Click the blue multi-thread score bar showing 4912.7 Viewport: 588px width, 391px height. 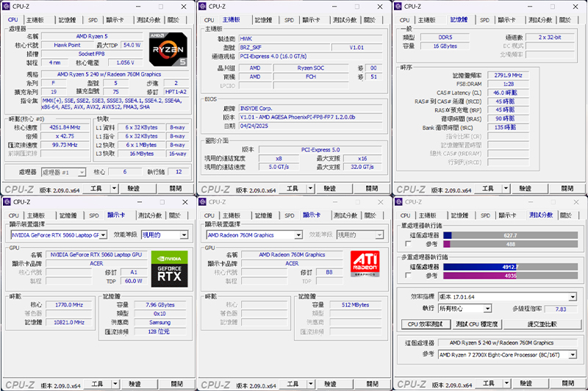(x=481, y=267)
